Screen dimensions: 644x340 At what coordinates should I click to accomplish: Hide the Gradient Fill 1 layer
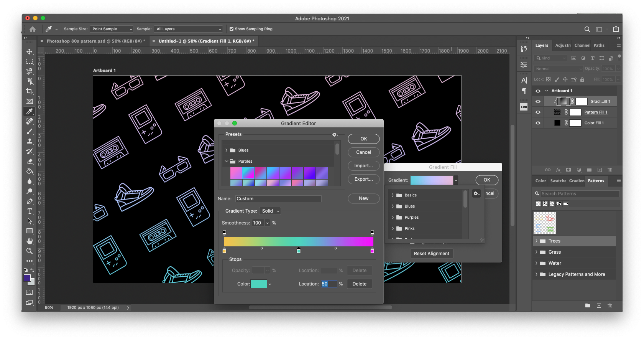tap(538, 102)
